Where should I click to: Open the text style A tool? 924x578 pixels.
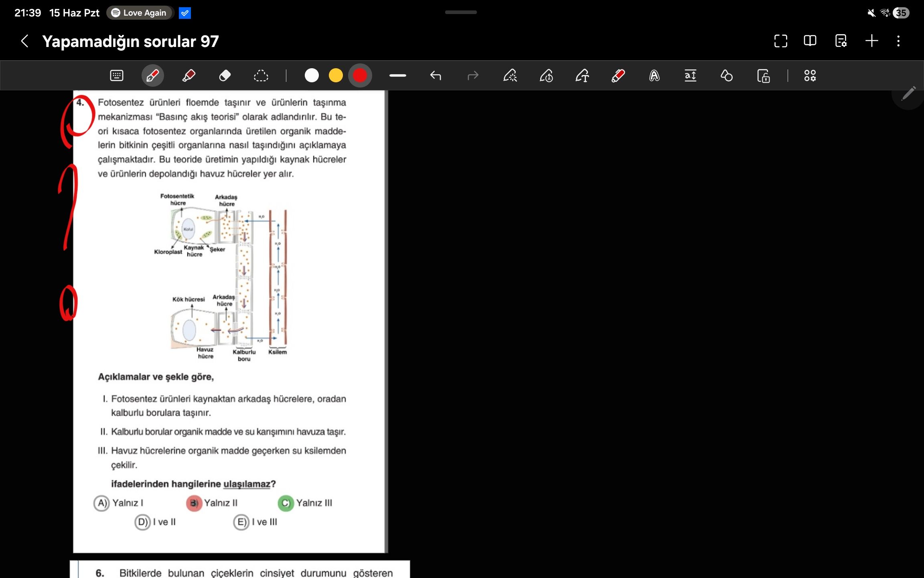[x=654, y=75]
